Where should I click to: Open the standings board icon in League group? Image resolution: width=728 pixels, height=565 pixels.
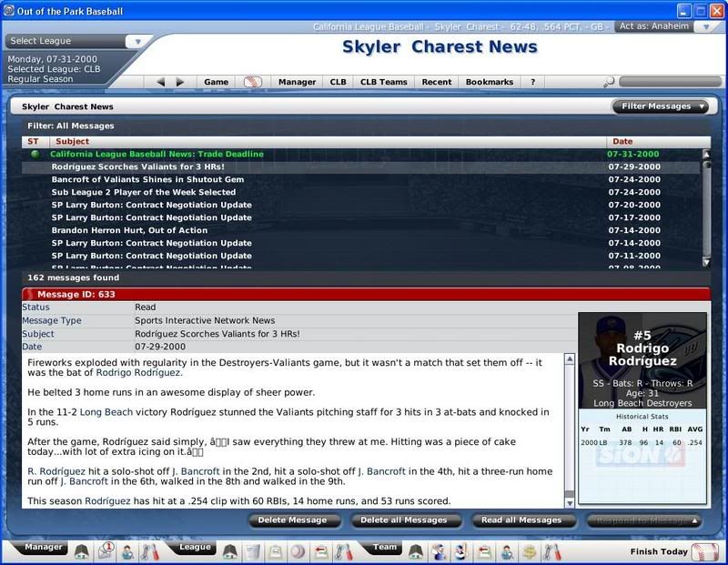point(276,552)
